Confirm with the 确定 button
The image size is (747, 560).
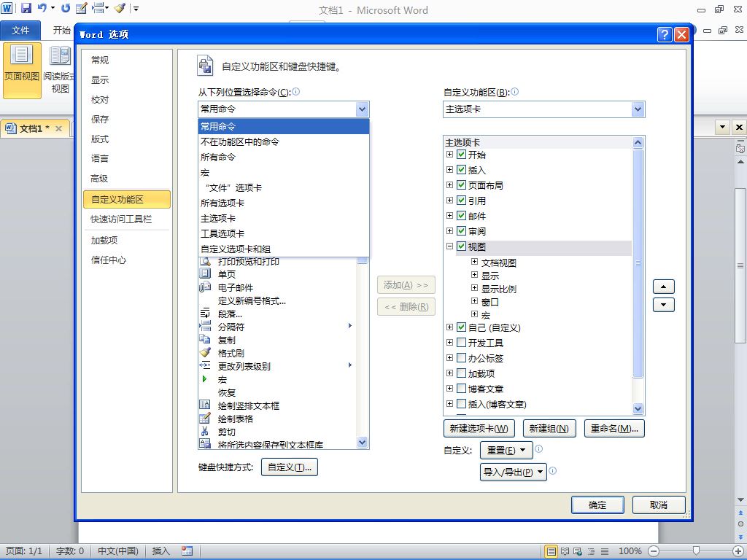(x=597, y=505)
